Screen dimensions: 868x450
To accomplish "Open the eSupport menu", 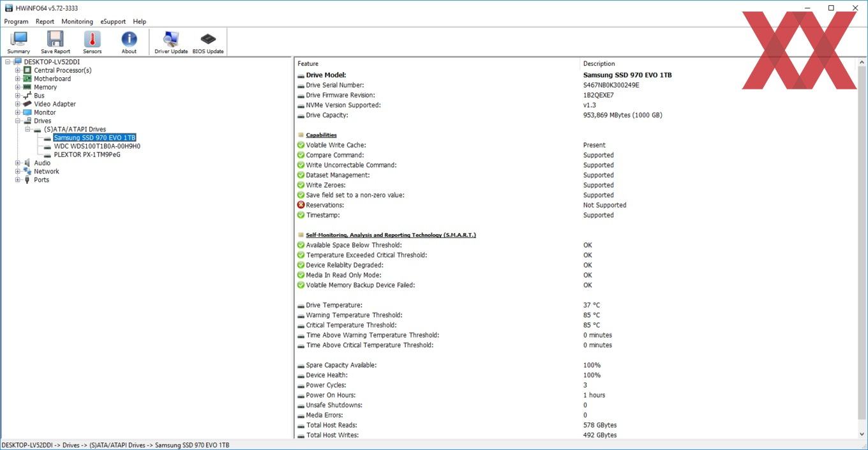I will [113, 21].
